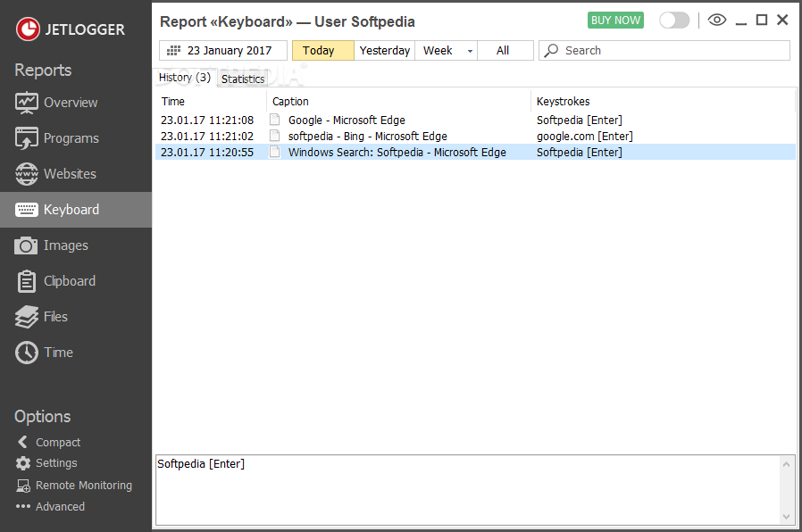Click the Settings gear icon

[x=23, y=463]
